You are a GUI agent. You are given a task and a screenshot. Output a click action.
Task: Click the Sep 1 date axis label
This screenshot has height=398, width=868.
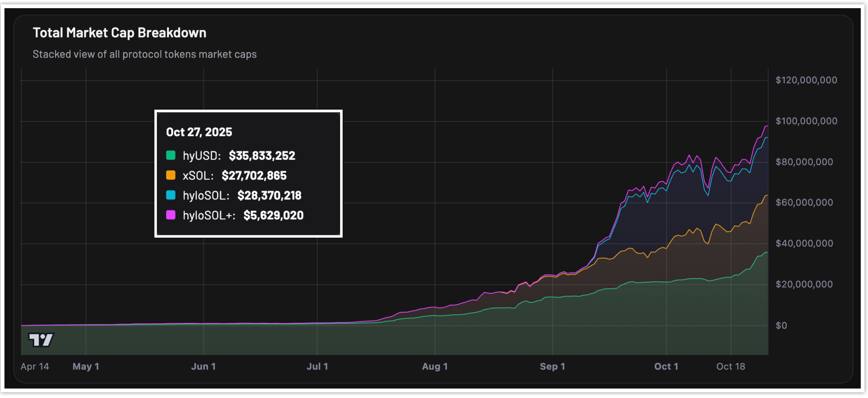552,366
